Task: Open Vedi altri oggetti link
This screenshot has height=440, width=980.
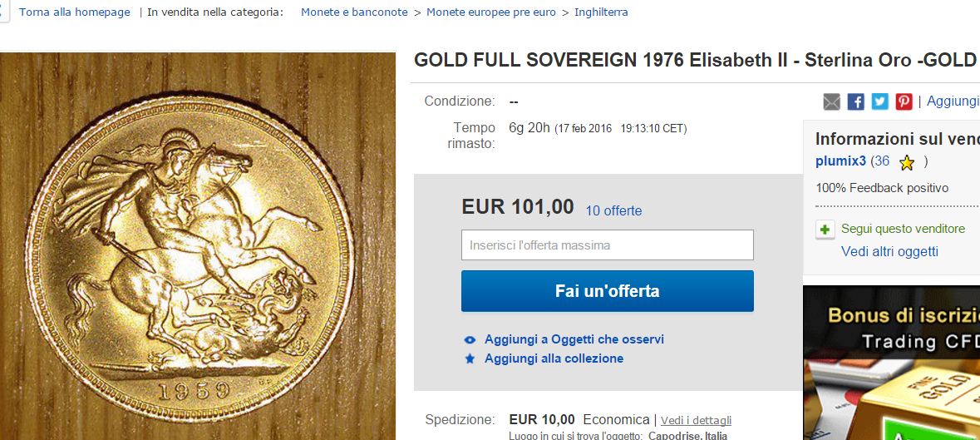Action: tap(889, 252)
